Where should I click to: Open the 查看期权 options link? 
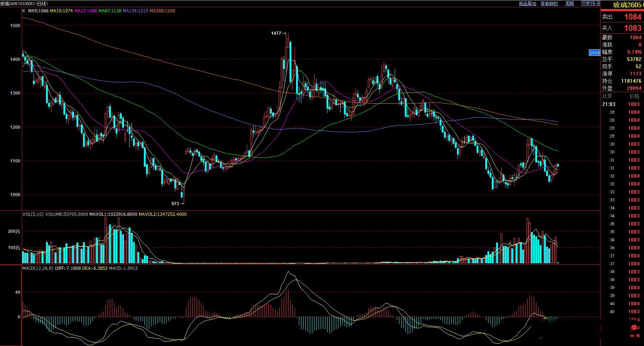[x=549, y=4]
